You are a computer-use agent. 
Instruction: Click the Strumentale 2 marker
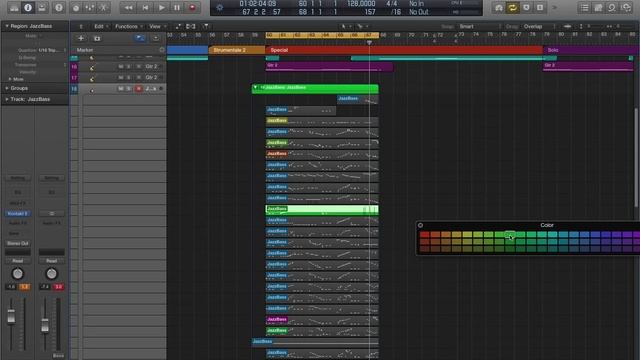[x=237, y=50]
